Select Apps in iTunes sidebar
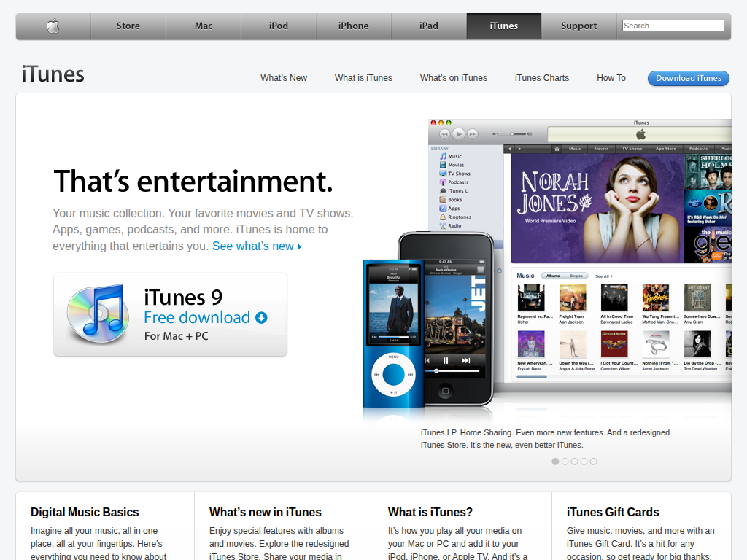 (x=449, y=208)
